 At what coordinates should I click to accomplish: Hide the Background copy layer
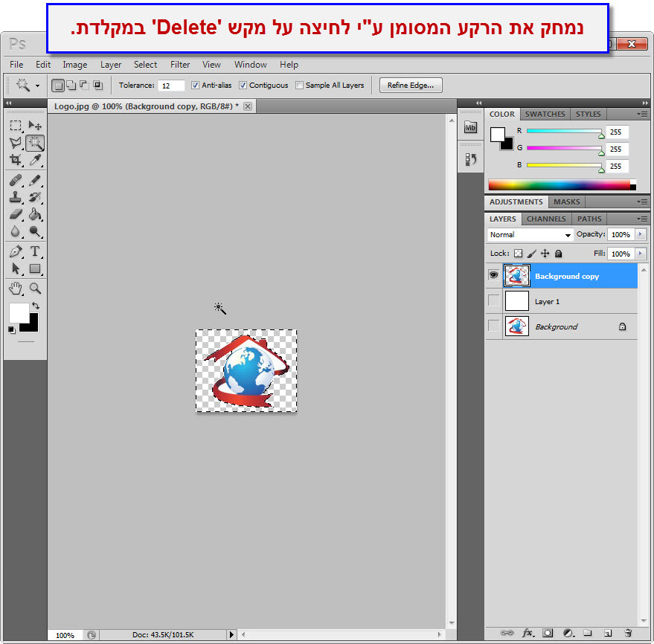pyautogui.click(x=493, y=275)
